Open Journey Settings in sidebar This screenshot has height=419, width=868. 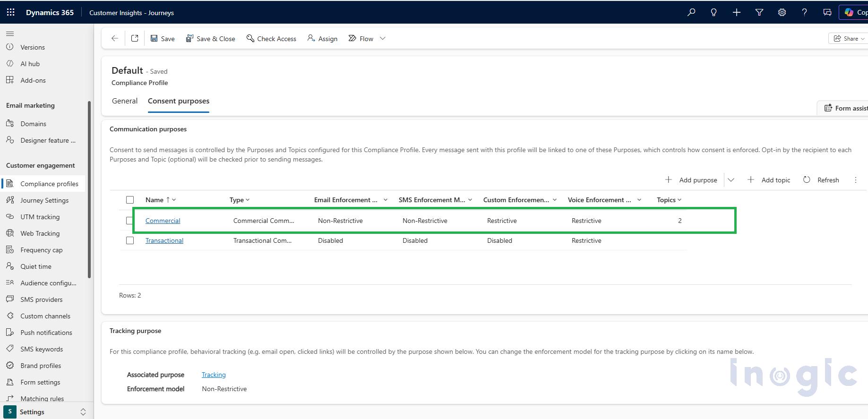(x=44, y=200)
